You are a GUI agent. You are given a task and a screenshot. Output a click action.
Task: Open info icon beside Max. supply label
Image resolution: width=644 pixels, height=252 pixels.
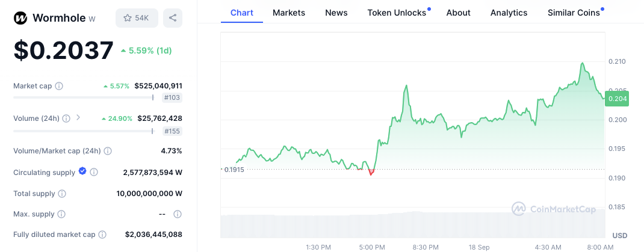[x=61, y=214]
